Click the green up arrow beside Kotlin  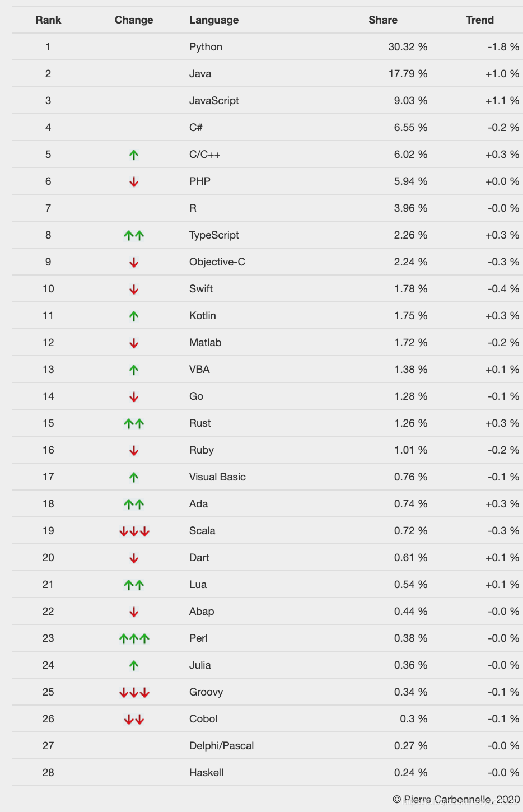click(x=133, y=316)
